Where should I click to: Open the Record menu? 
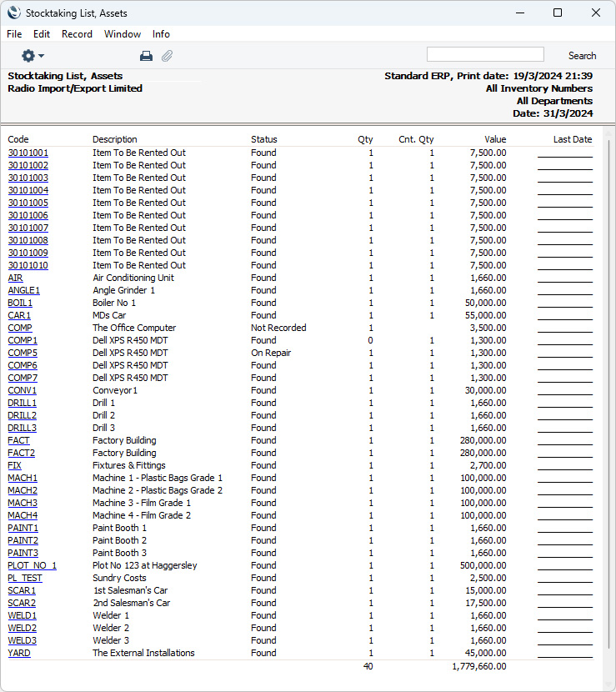tap(77, 34)
